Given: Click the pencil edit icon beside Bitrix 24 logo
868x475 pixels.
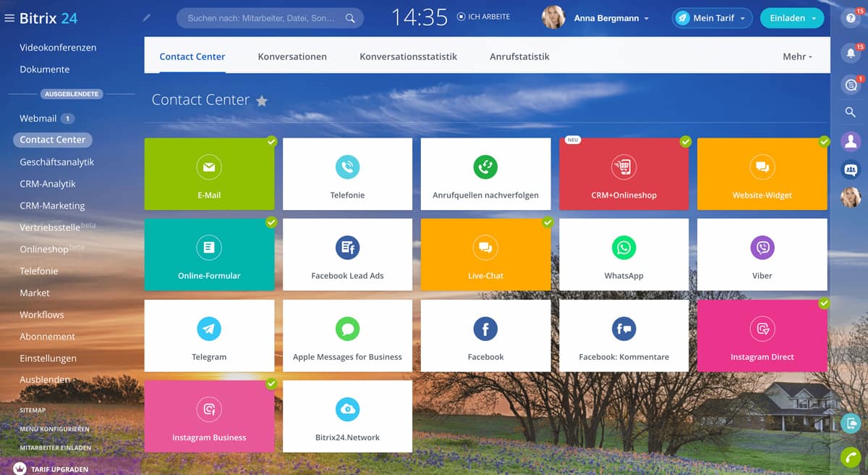Looking at the screenshot, I should point(147,18).
